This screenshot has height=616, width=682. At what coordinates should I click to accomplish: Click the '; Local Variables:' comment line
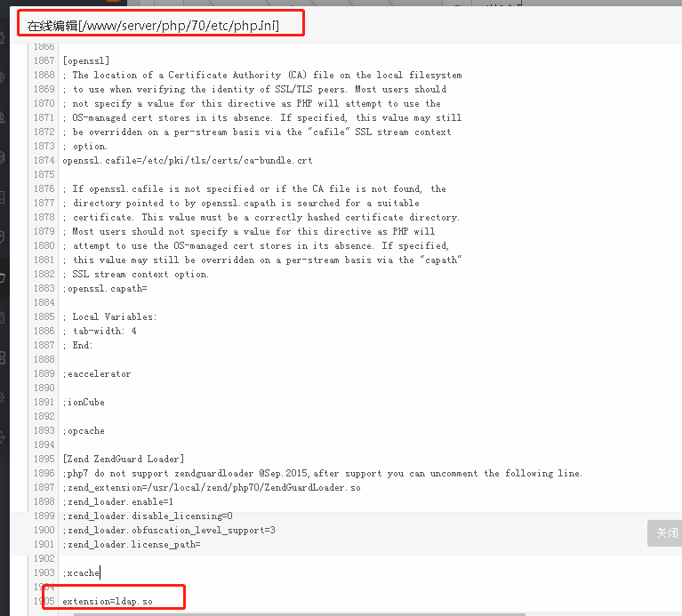coord(109,317)
